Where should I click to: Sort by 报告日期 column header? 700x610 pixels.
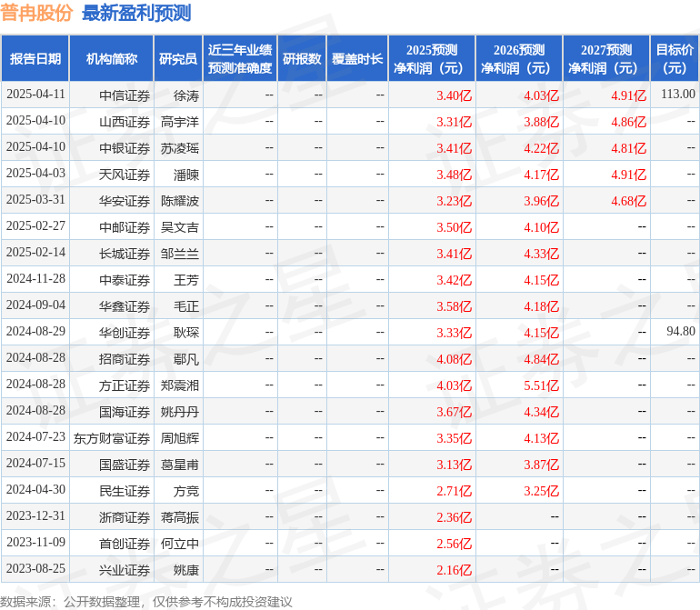35,59
